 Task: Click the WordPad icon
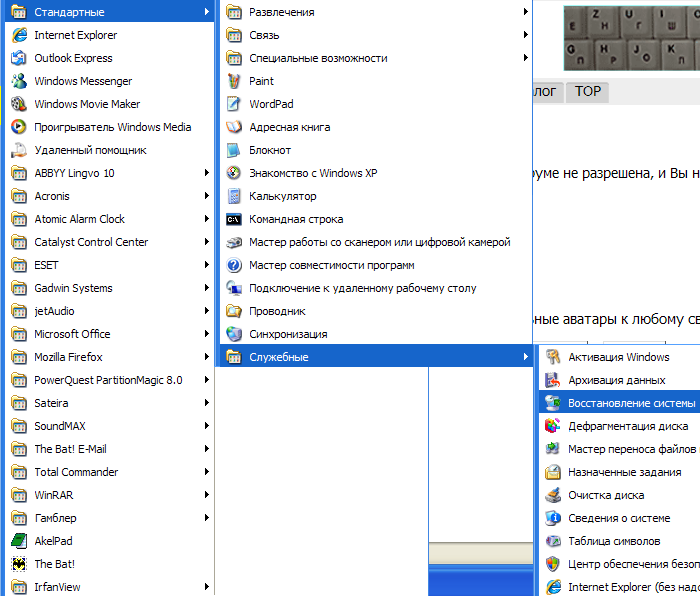(x=234, y=104)
